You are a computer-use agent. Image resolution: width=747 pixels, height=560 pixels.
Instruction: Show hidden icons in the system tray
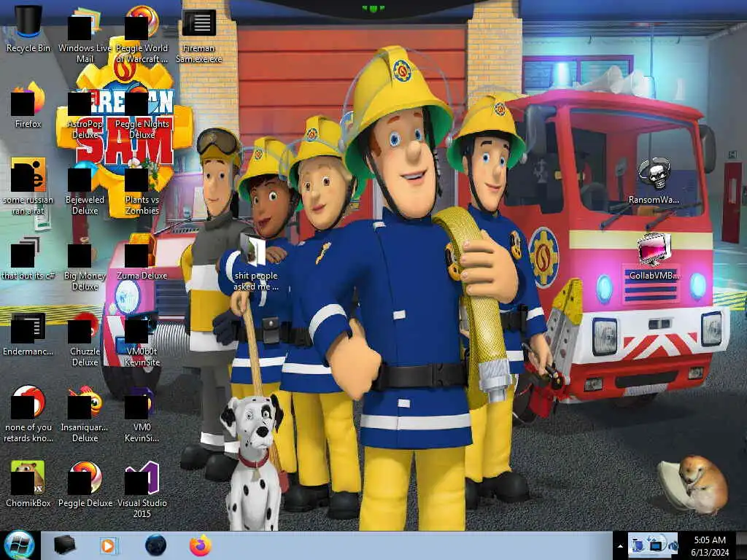coord(620,546)
